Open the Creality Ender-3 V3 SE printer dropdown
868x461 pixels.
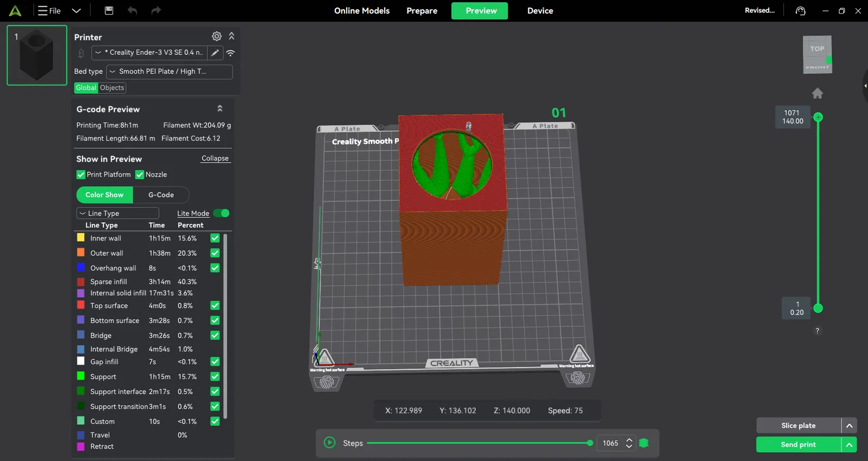click(149, 53)
